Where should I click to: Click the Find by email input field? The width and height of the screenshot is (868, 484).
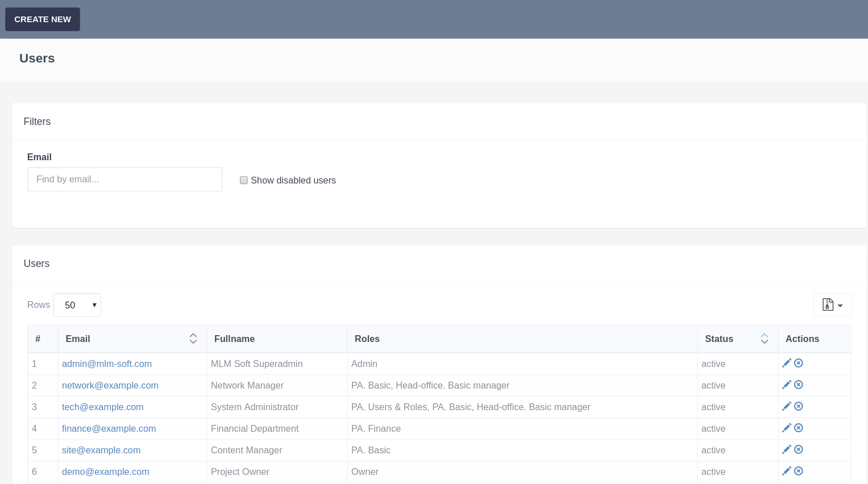(124, 180)
